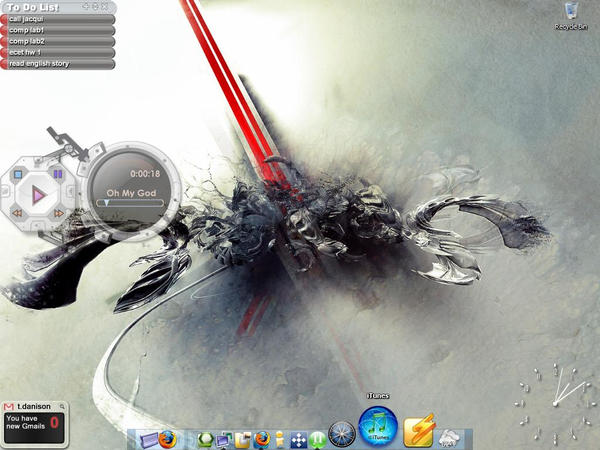
Task: Click the Gmail widget search magnifier
Action: pos(62,406)
